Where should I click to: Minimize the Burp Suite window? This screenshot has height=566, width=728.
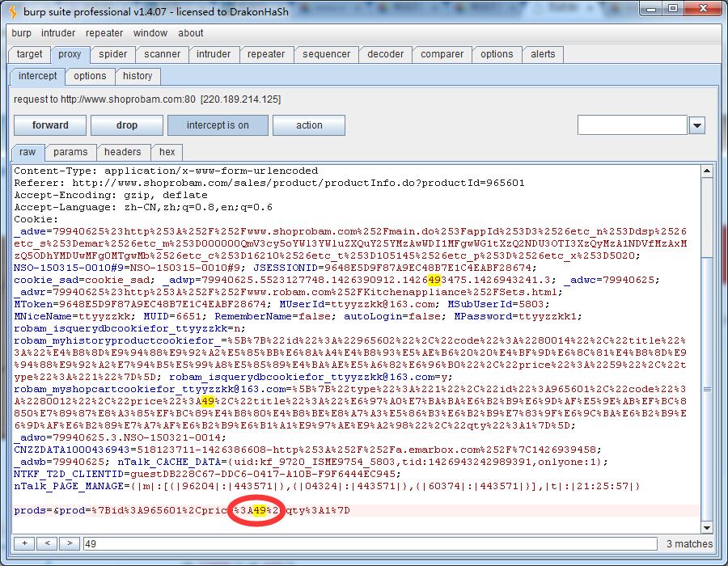651,9
